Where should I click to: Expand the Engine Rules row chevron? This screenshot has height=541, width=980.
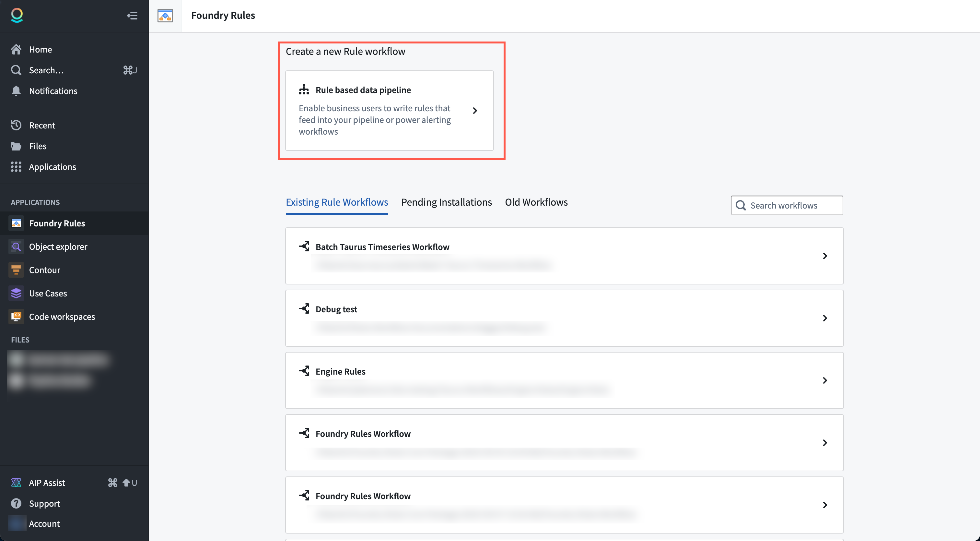(824, 380)
